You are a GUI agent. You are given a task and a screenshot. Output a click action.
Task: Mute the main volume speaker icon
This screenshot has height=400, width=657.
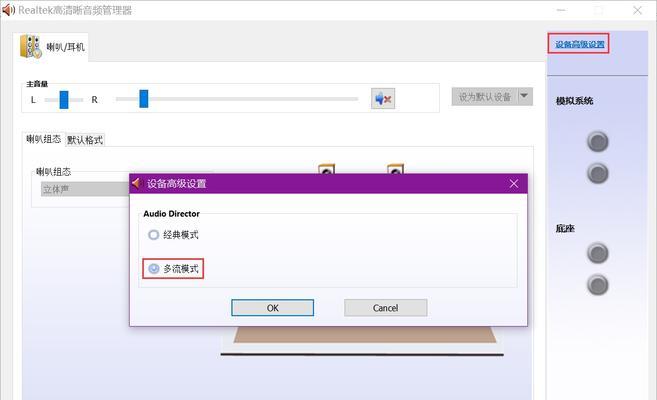(383, 99)
